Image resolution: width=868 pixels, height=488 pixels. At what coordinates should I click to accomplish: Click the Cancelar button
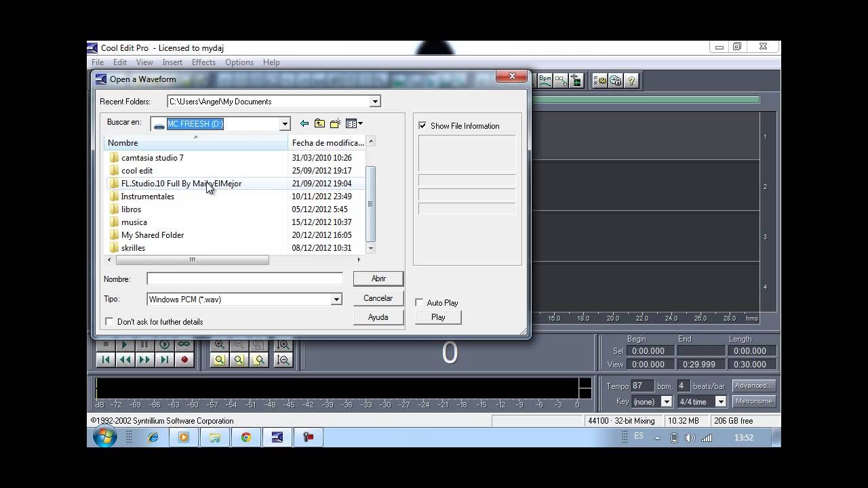pos(378,298)
